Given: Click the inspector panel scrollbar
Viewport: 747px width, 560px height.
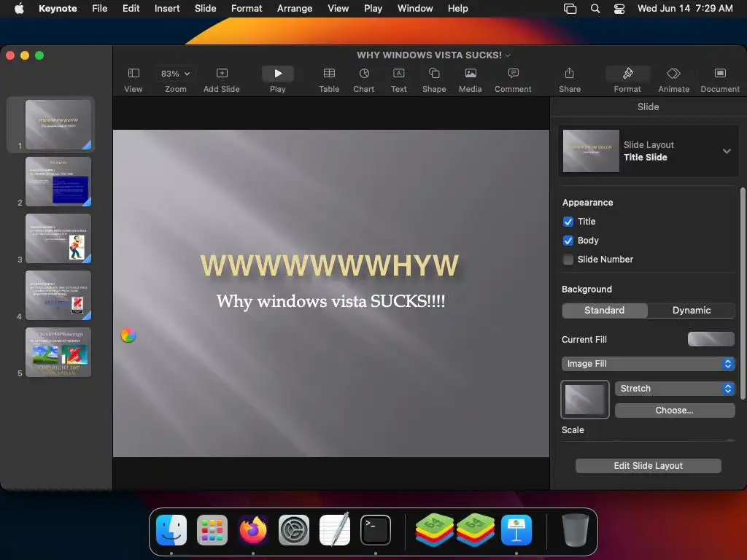Looking at the screenshot, I should pyautogui.click(x=742, y=293).
